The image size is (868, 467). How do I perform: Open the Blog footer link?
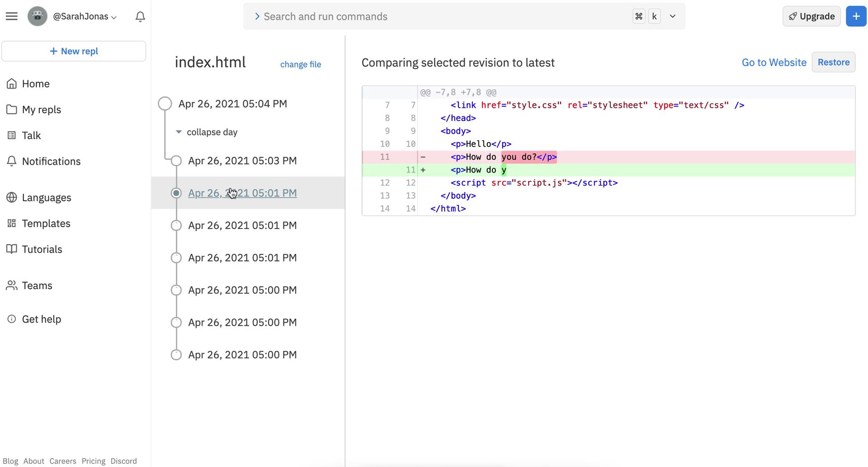click(x=10, y=461)
